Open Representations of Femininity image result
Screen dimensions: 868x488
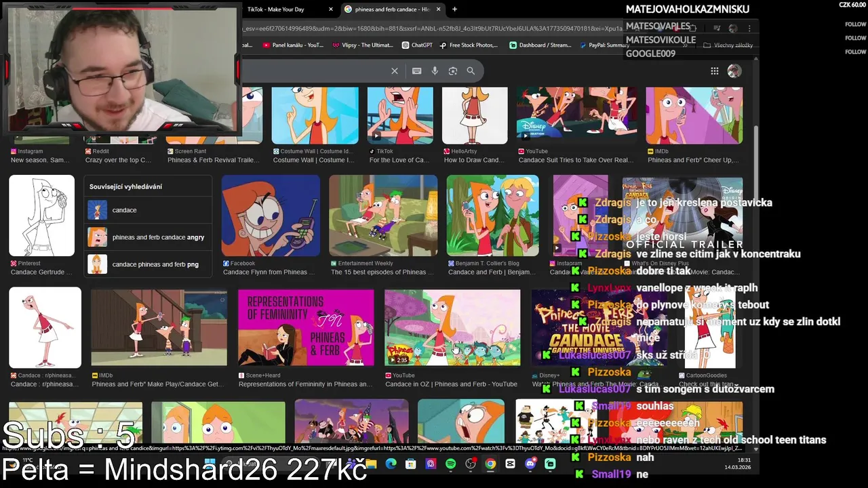pyautogui.click(x=306, y=327)
